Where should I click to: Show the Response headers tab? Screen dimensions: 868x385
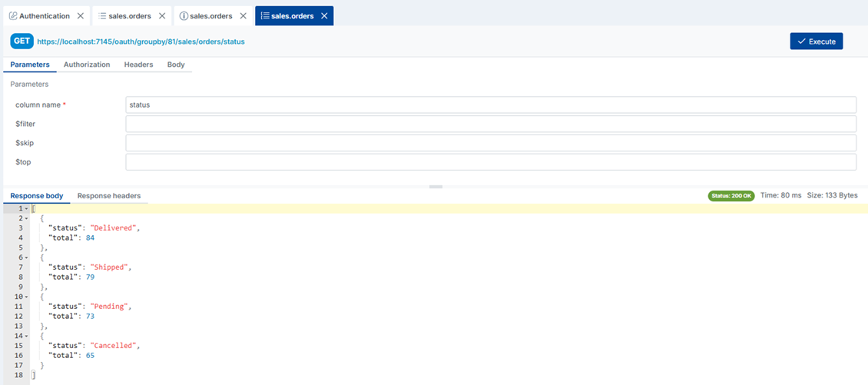pos(109,196)
